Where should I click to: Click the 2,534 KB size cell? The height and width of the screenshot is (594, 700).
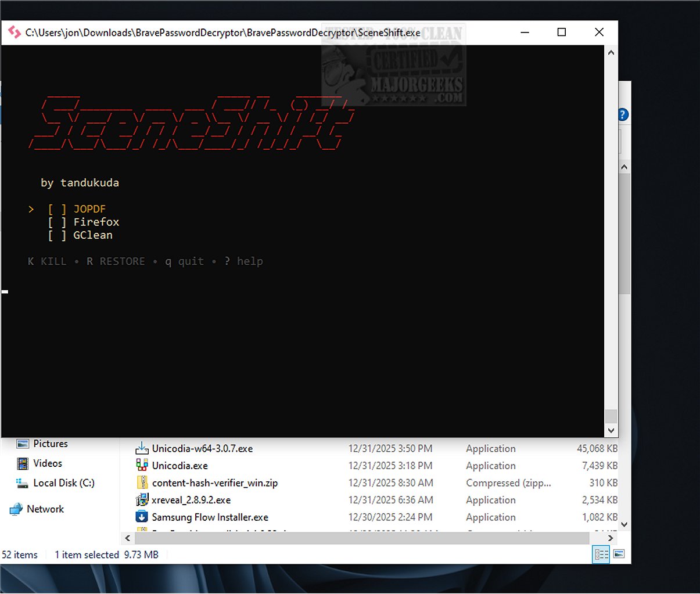point(600,500)
